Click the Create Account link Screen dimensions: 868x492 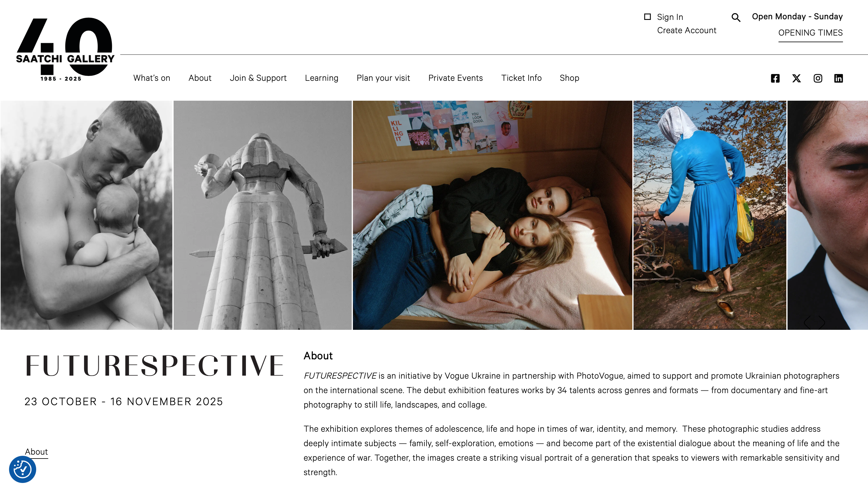click(x=686, y=30)
